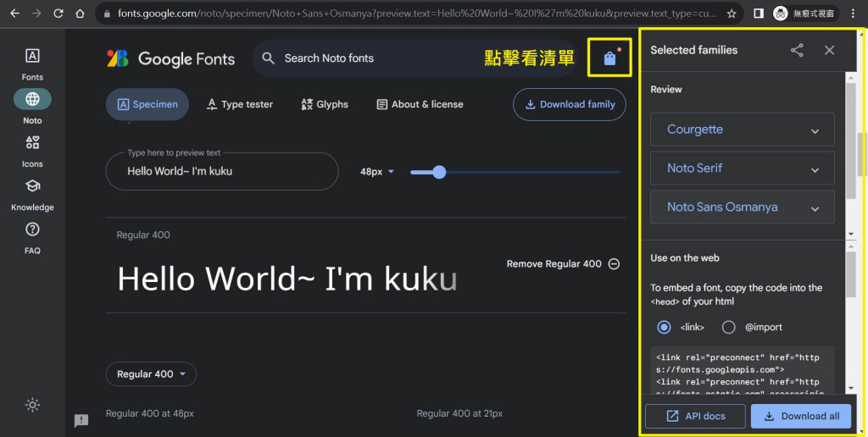Share the selected families list
This screenshot has width=868, height=437.
(x=797, y=50)
